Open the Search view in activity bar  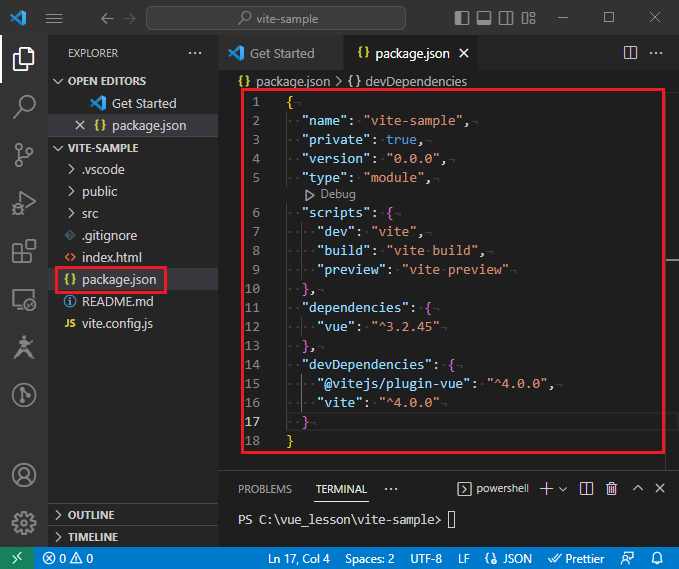23,107
